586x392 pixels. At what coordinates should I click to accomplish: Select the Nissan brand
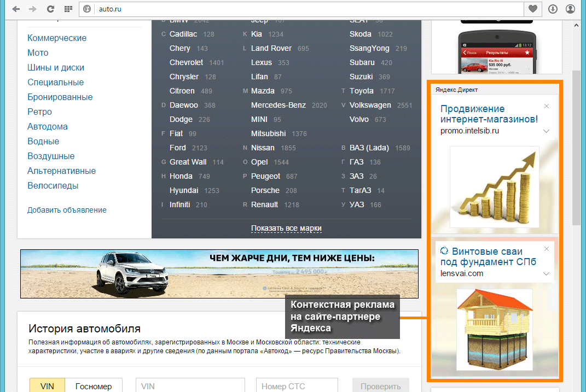(263, 148)
